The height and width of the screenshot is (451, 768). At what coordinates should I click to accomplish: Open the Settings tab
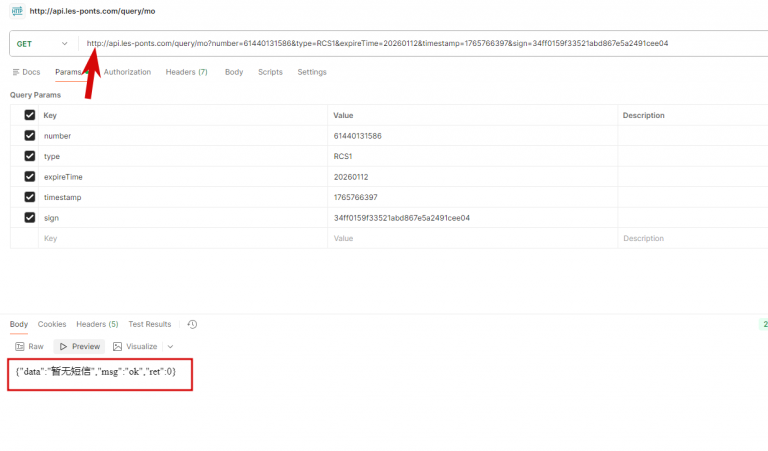pos(312,72)
